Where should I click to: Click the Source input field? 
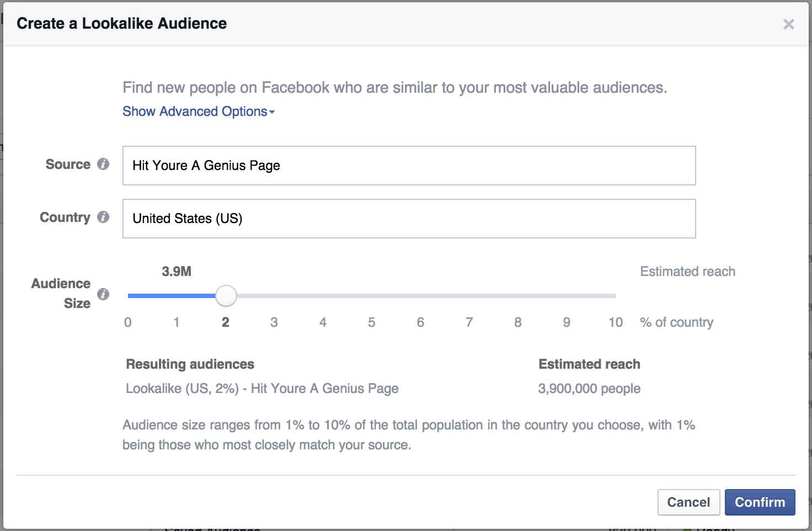click(409, 166)
